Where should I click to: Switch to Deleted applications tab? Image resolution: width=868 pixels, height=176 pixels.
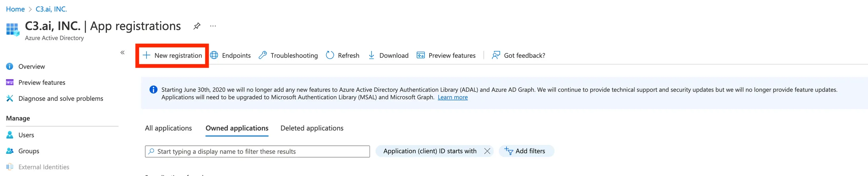tap(312, 128)
